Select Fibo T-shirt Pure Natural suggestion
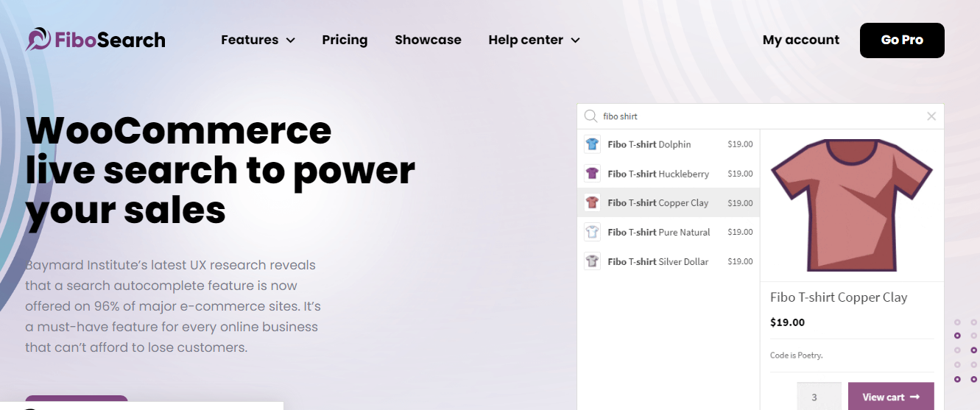The width and height of the screenshot is (980, 410). pos(669,232)
